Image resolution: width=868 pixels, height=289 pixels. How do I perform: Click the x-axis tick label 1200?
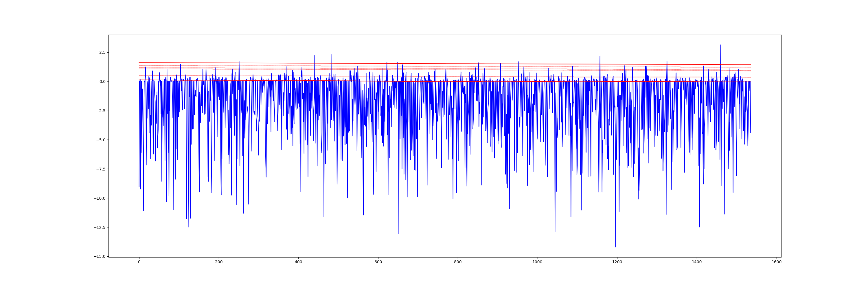(617, 262)
